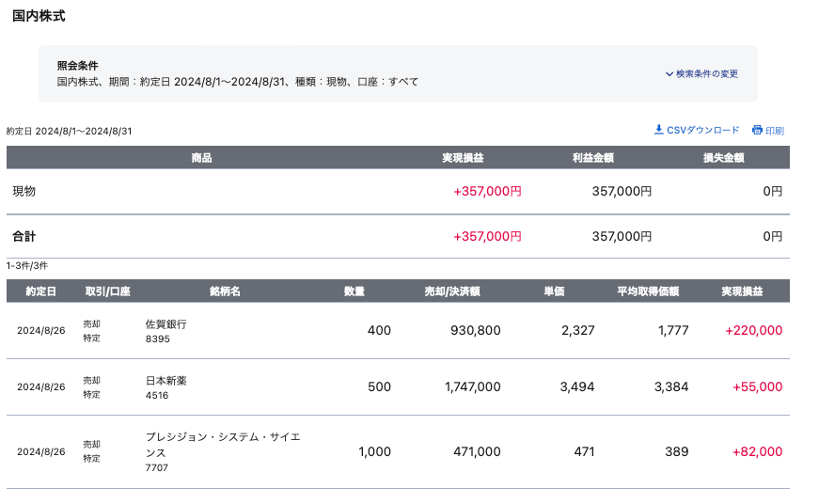Click the 国内株式 page heading

click(x=39, y=16)
